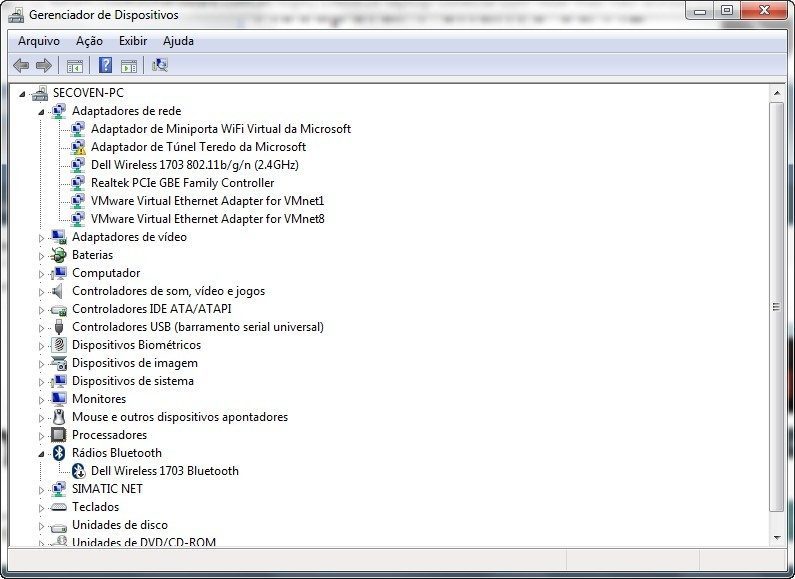Select the Dell Wireless 1703 Bluetooth entry
This screenshot has height=579, width=795.
tap(165, 471)
